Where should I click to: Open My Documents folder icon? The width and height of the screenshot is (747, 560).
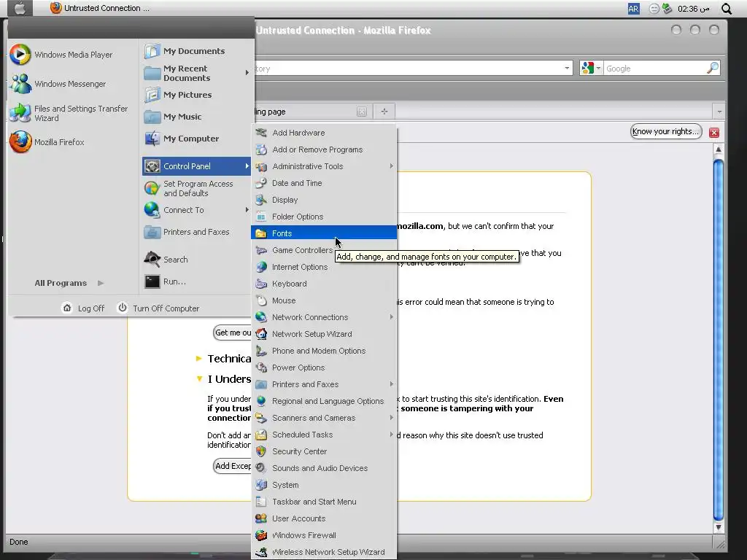(152, 51)
